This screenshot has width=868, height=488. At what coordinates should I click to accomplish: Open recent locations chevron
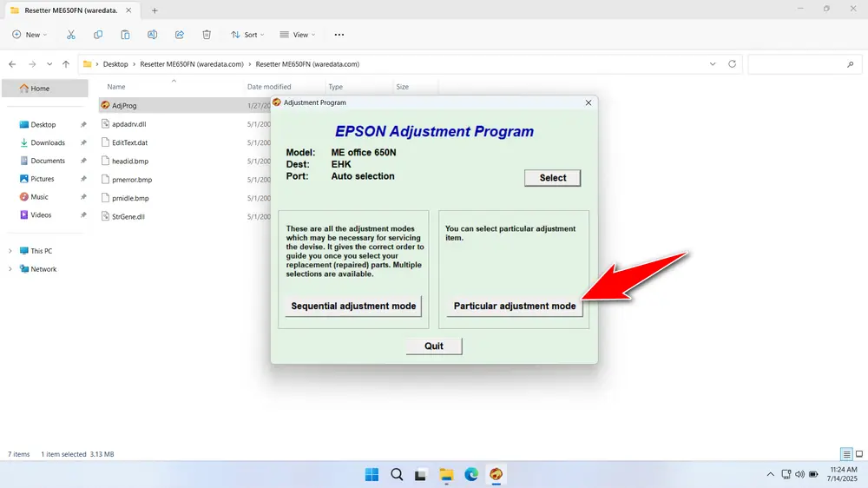[x=49, y=64]
